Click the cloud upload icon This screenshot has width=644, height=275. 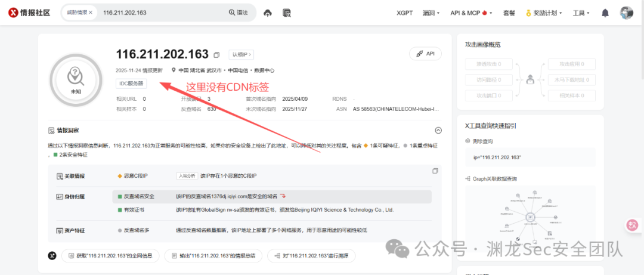click(x=267, y=13)
